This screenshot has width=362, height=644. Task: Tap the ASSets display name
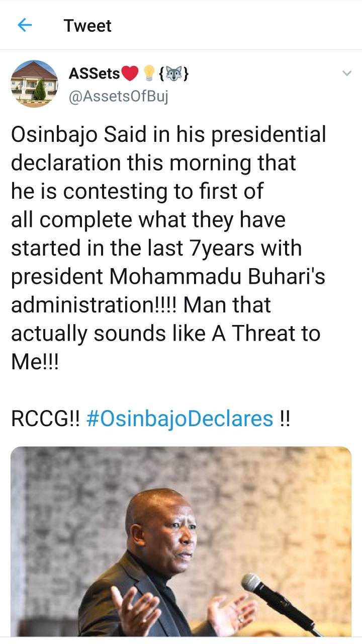click(x=94, y=74)
